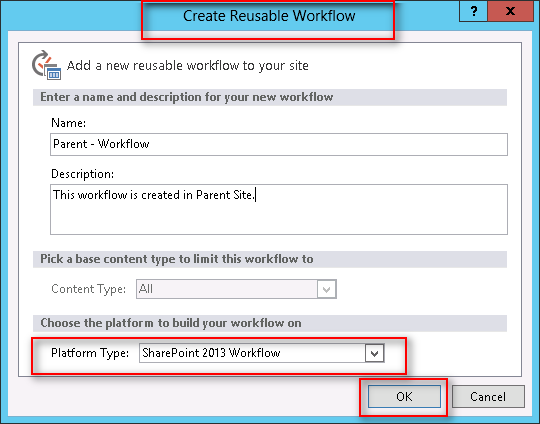Viewport: 540px width, 424px height.
Task: Click the 'Enter a name and description' section header
Action: pos(270,97)
